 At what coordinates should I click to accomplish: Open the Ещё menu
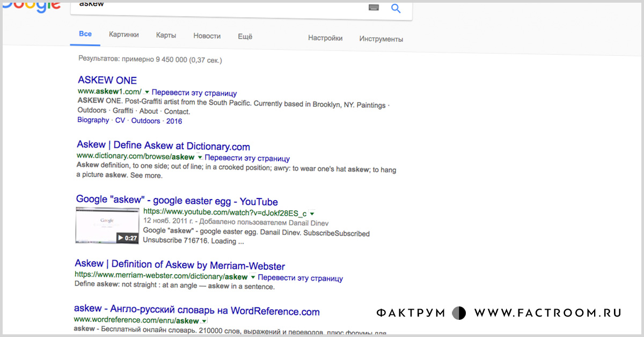(x=245, y=36)
